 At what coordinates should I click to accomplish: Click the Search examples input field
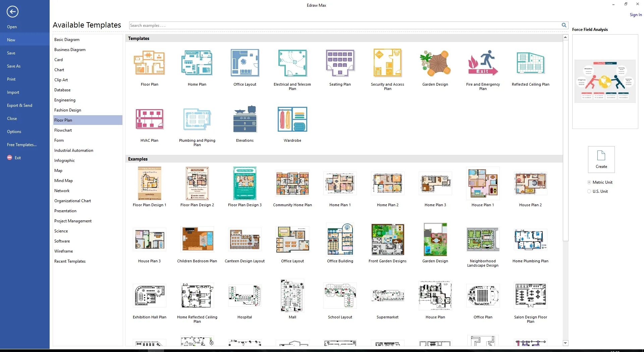pos(345,26)
